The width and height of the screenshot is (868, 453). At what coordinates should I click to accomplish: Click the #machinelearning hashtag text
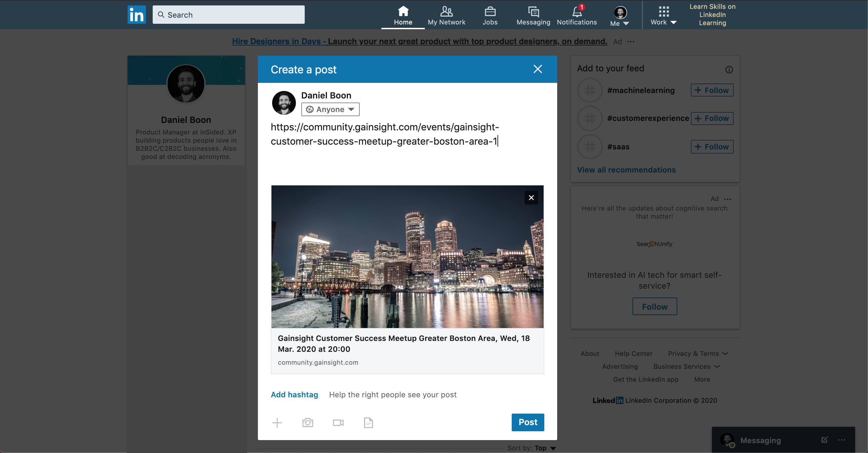(641, 90)
